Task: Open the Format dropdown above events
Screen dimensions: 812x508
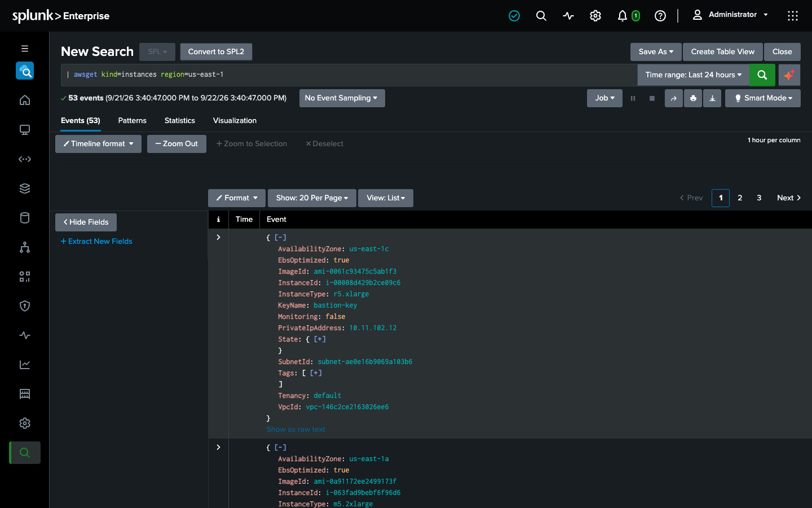Action: coord(237,198)
